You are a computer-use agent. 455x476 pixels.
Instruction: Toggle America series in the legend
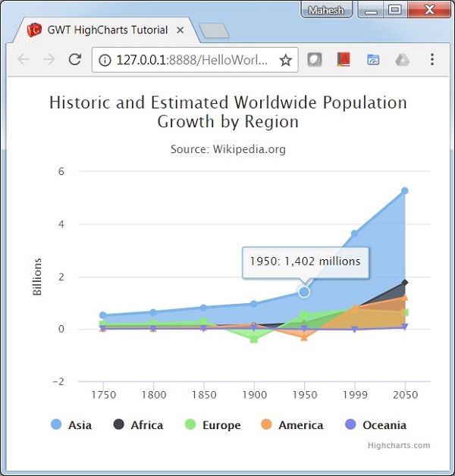pos(291,425)
